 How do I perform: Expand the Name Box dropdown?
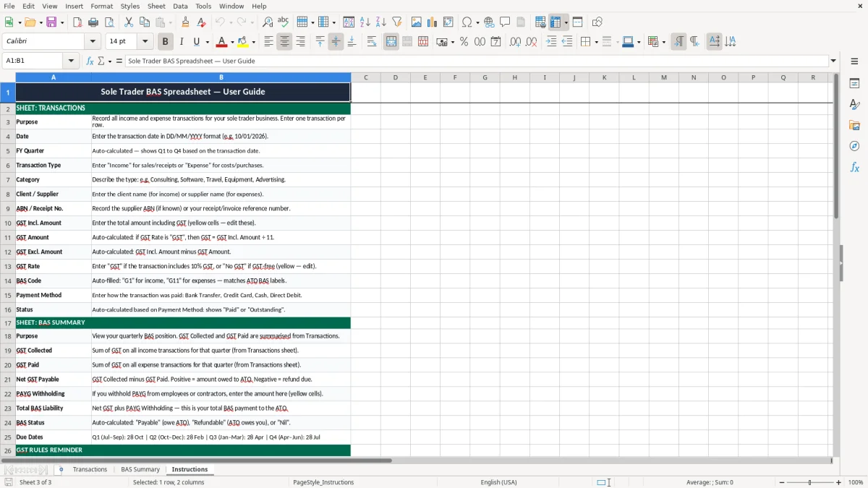coord(71,61)
